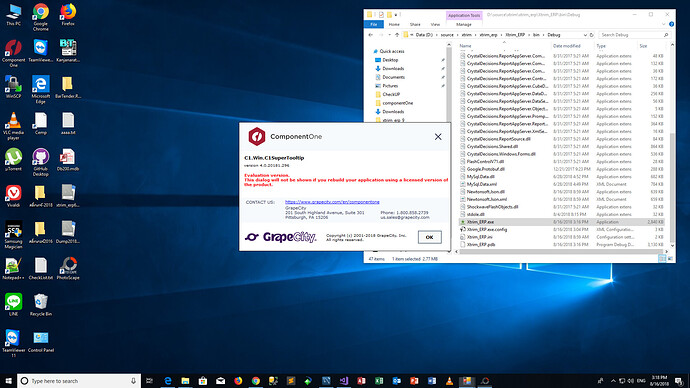Switch to the Home ribbon tab

(x=394, y=25)
